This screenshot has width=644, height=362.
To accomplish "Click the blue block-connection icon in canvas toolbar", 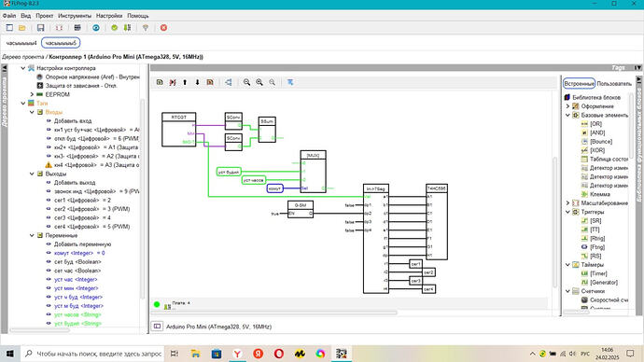I will [229, 82].
